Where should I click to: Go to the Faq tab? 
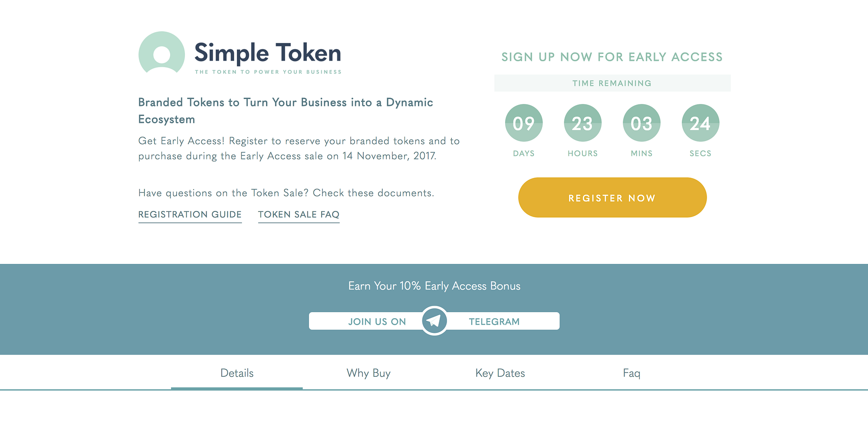coord(631,373)
